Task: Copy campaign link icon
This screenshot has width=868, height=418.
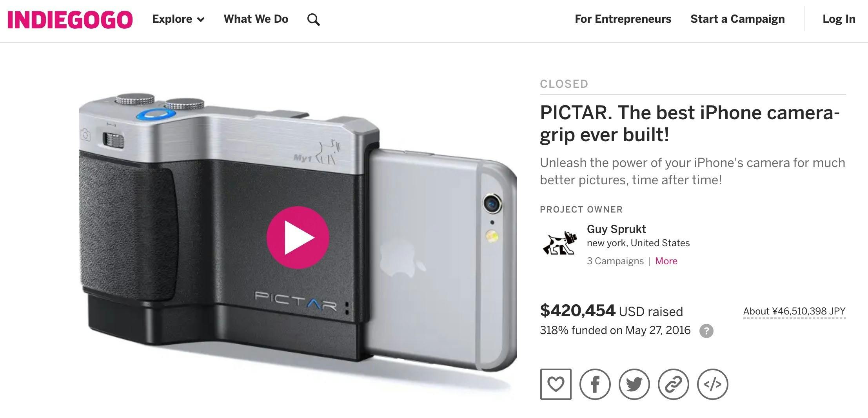Action: coord(673,384)
